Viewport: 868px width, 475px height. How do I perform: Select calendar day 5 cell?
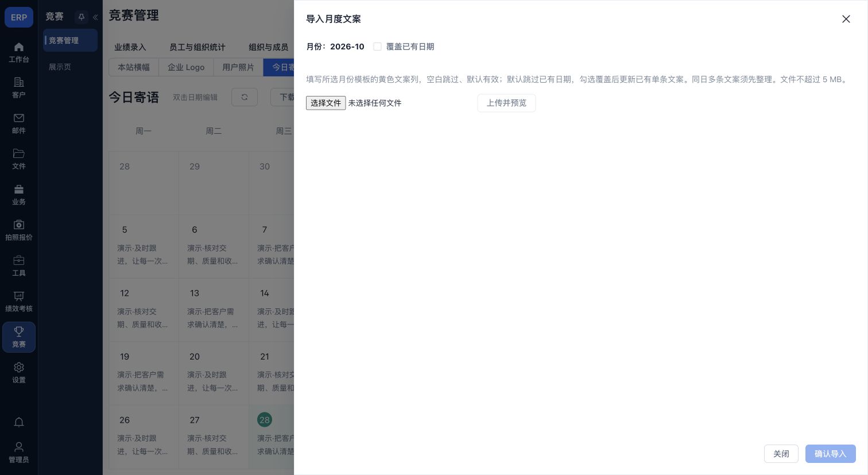[x=144, y=247]
